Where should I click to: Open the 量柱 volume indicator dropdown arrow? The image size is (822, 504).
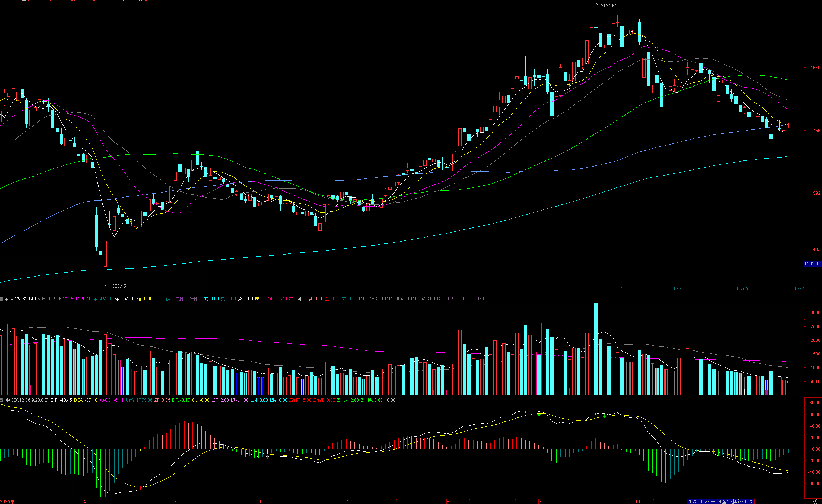point(2,299)
